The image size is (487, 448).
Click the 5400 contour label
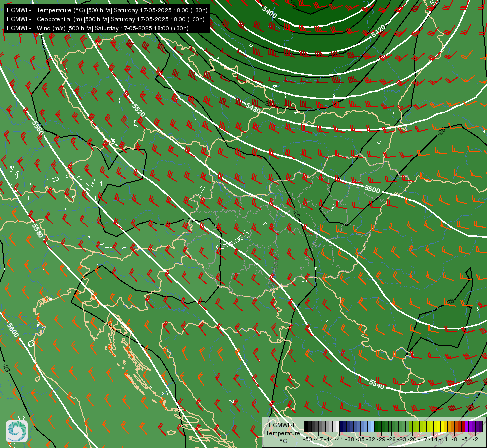pos(269,12)
